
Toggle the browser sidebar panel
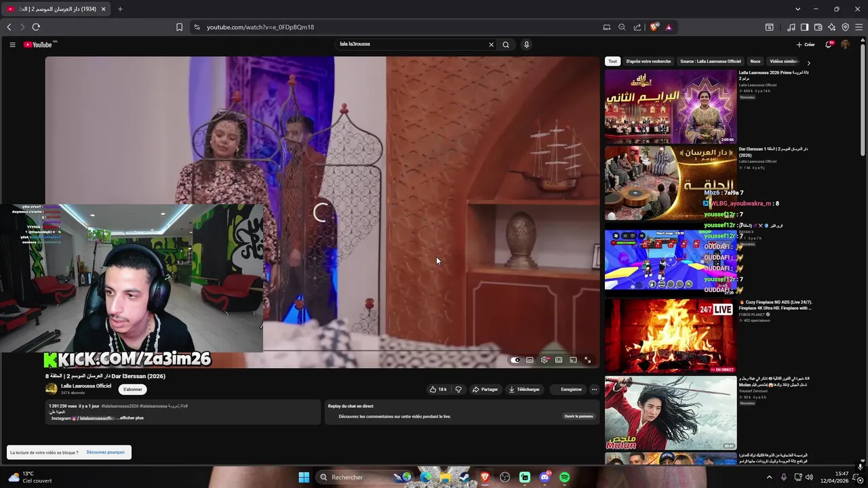[804, 27]
